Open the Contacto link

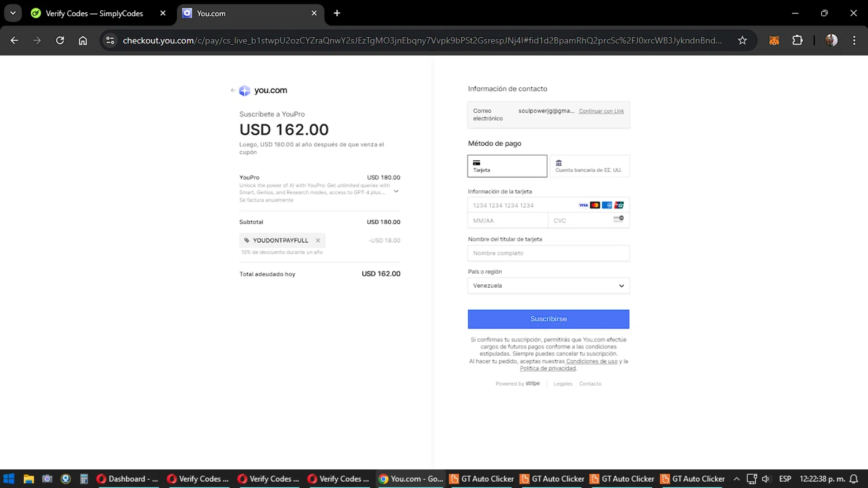(590, 384)
